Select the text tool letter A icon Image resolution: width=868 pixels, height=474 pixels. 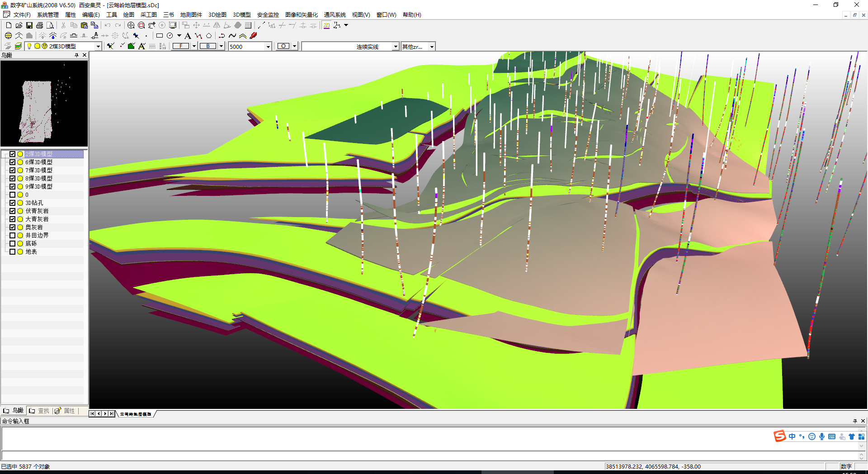pos(188,36)
